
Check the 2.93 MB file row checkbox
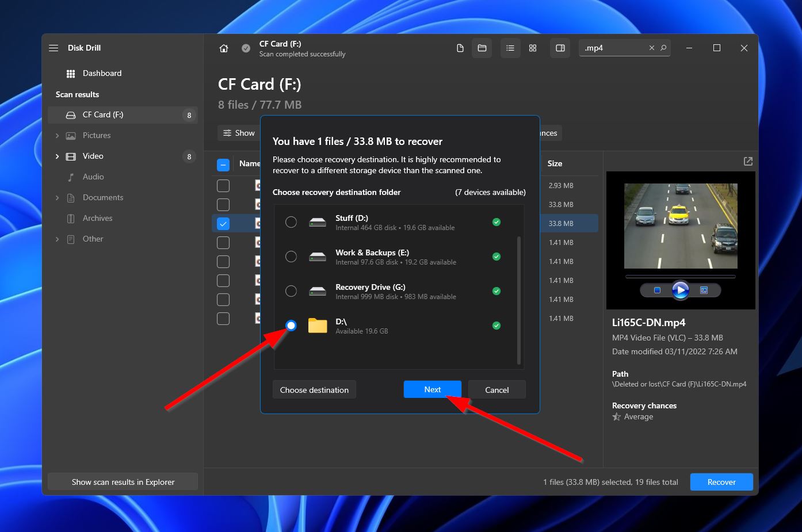[x=223, y=186]
